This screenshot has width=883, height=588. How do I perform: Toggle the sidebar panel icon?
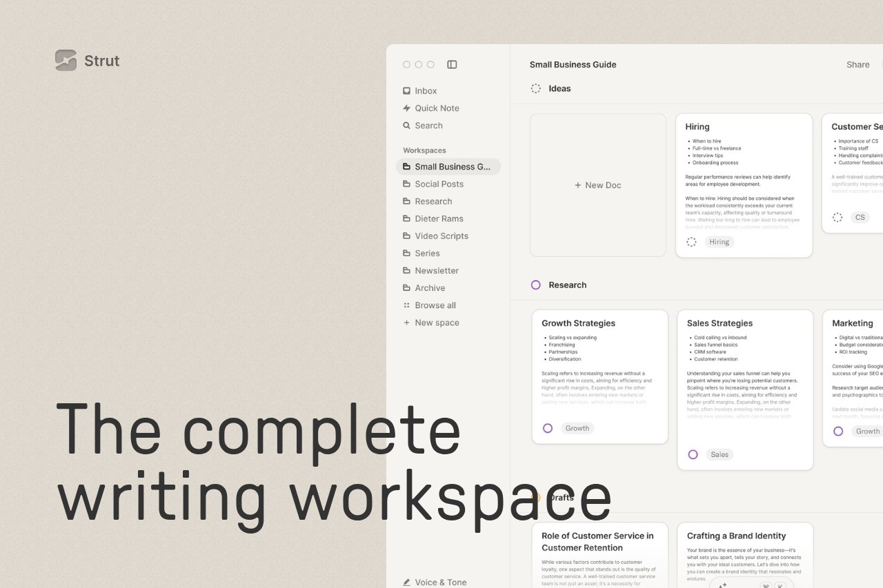pos(452,65)
